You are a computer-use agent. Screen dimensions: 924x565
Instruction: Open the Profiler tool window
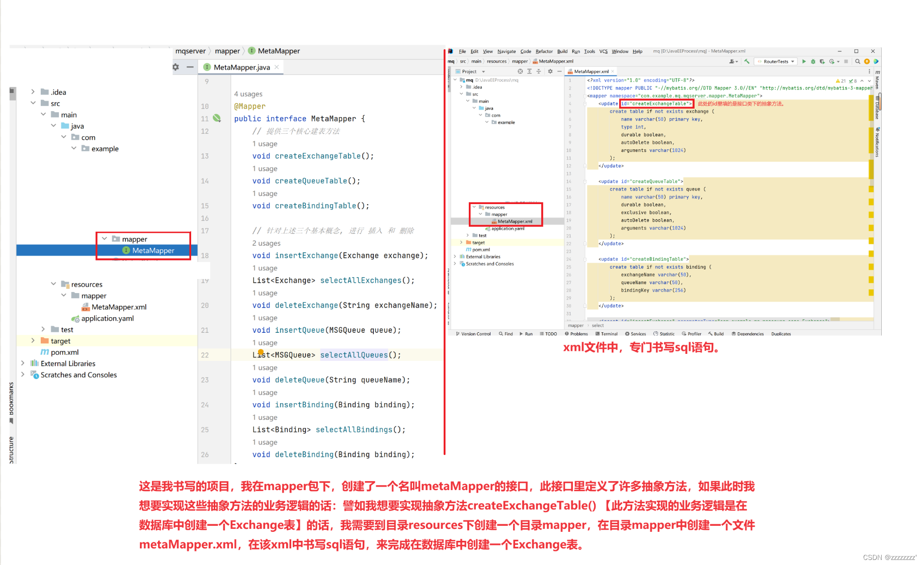(x=691, y=334)
